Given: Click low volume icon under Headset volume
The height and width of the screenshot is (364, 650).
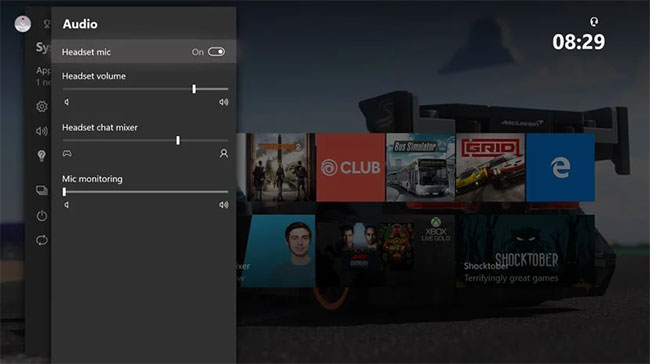Looking at the screenshot, I should pyautogui.click(x=66, y=102).
